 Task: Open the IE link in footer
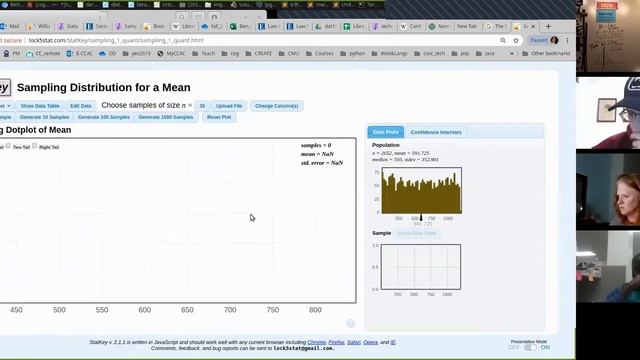point(393,342)
